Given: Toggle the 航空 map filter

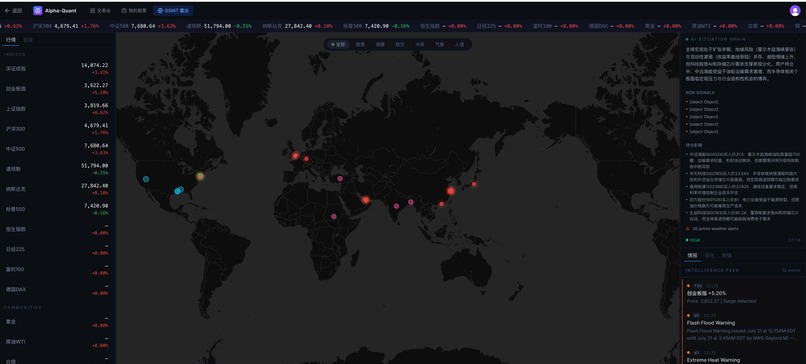Looking at the screenshot, I should point(399,45).
